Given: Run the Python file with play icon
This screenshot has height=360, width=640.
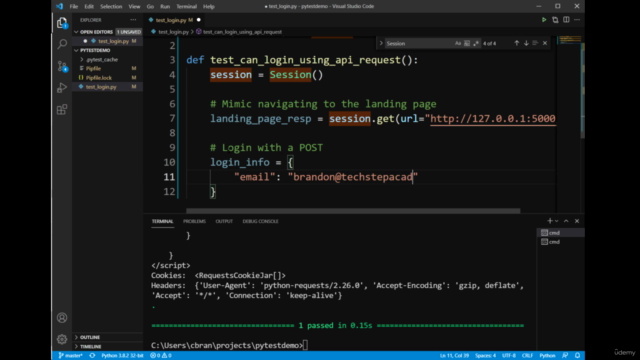Looking at the screenshot, I should (544, 20).
